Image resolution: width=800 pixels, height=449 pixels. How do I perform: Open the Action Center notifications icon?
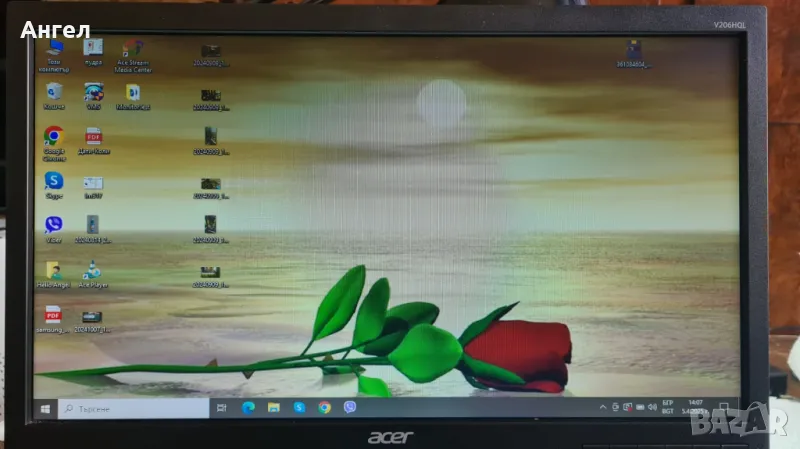pyautogui.click(x=723, y=407)
